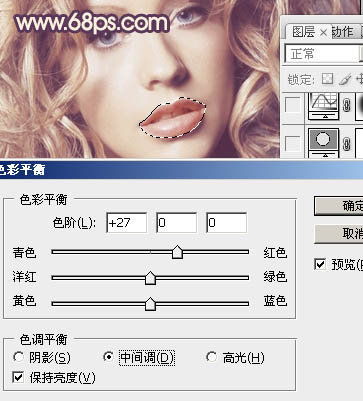The width and height of the screenshot is (363, 401).
Task: Click the 青色 label
Action: pyautogui.click(x=24, y=253)
